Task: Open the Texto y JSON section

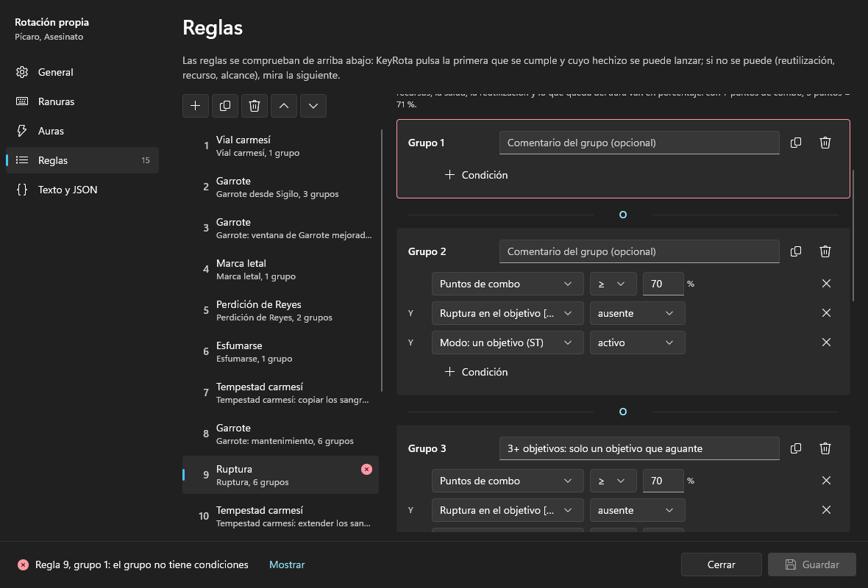Action: point(82,190)
